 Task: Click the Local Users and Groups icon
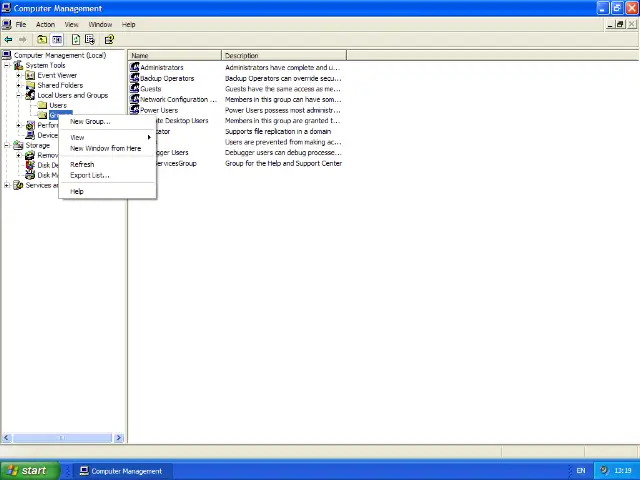click(x=30, y=95)
